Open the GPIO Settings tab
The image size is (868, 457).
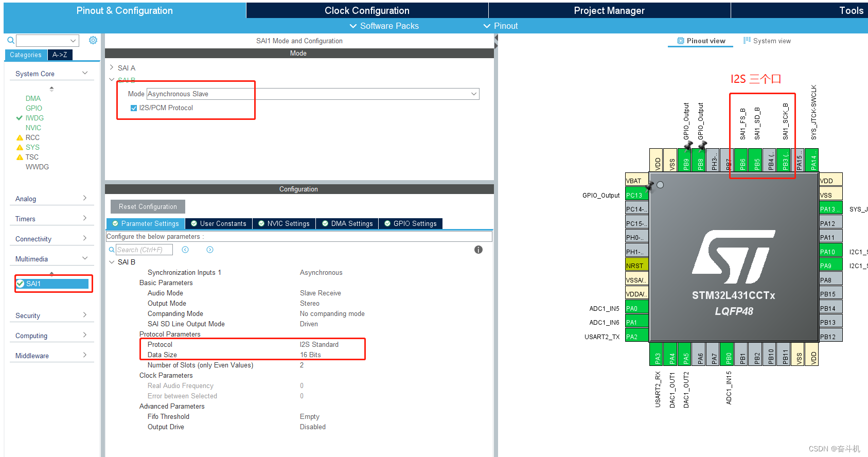pos(411,223)
